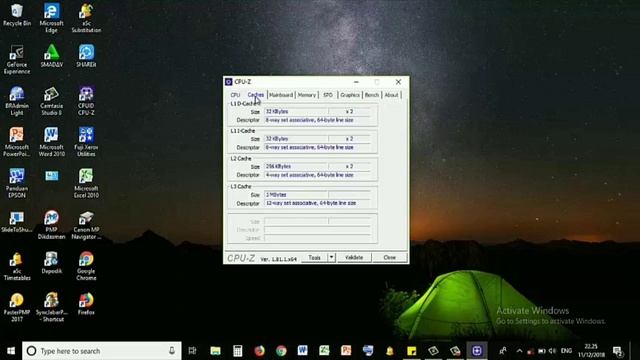Click the L3 Cache size value field

[296, 195]
